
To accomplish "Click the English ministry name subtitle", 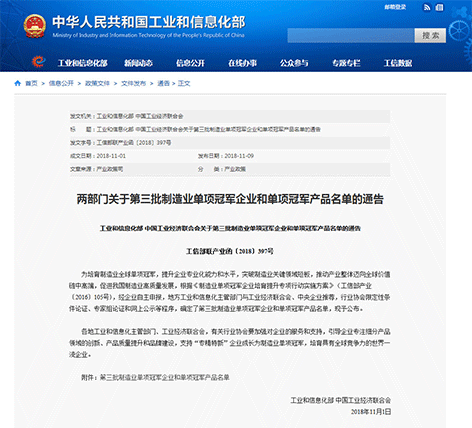I will (x=149, y=35).
